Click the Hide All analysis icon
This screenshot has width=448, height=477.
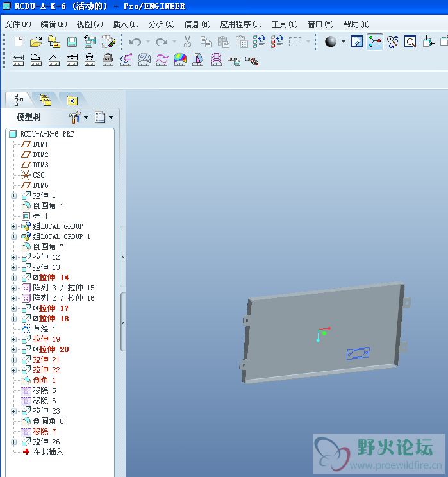coord(252,61)
